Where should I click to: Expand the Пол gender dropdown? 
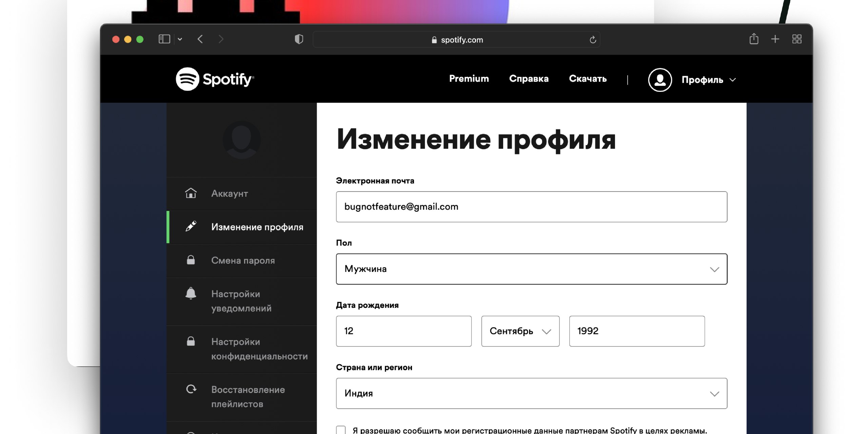point(531,269)
